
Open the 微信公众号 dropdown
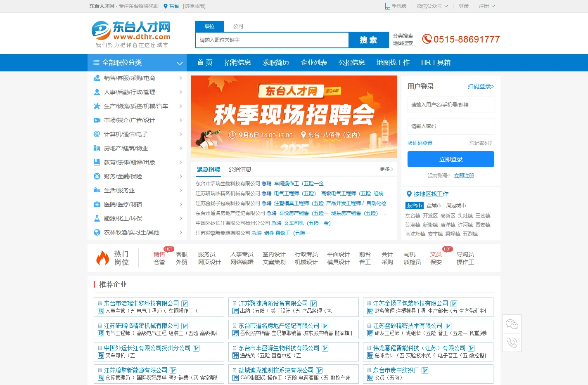(432, 6)
